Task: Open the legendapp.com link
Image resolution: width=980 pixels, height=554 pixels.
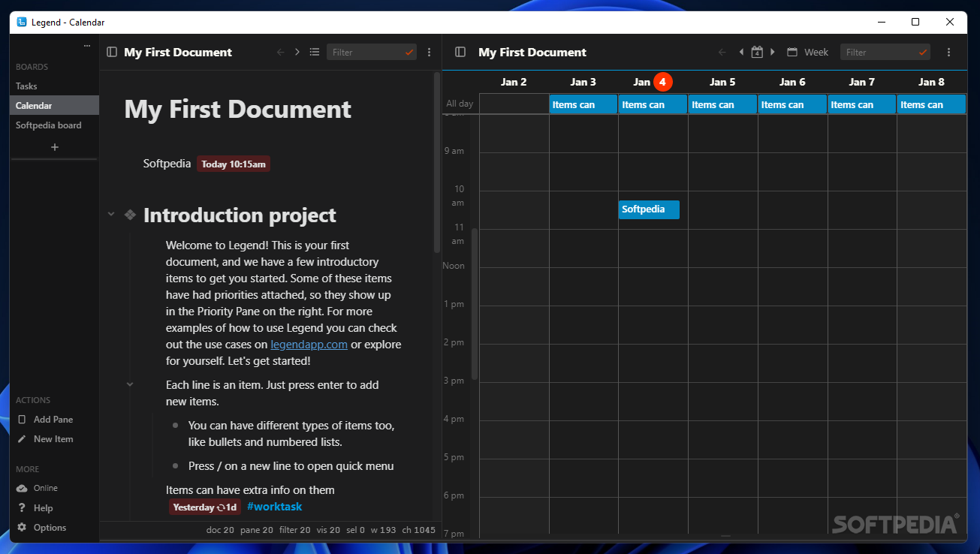Action: tap(309, 345)
